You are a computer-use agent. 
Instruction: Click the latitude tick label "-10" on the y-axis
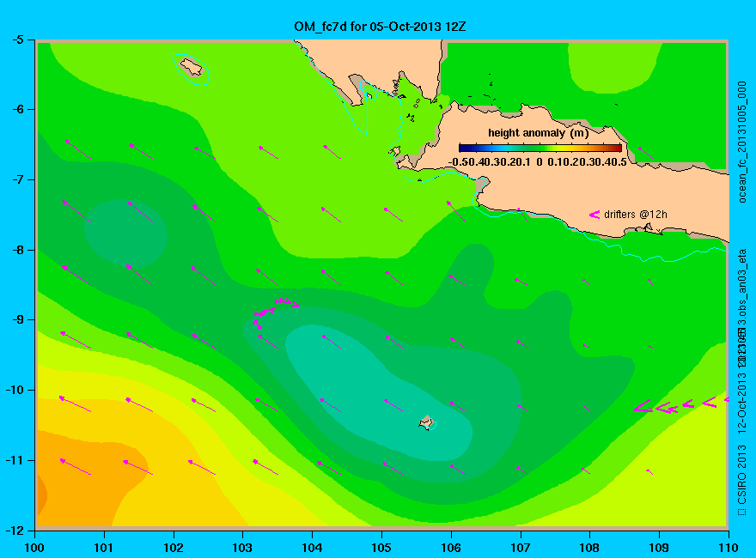[x=15, y=390]
